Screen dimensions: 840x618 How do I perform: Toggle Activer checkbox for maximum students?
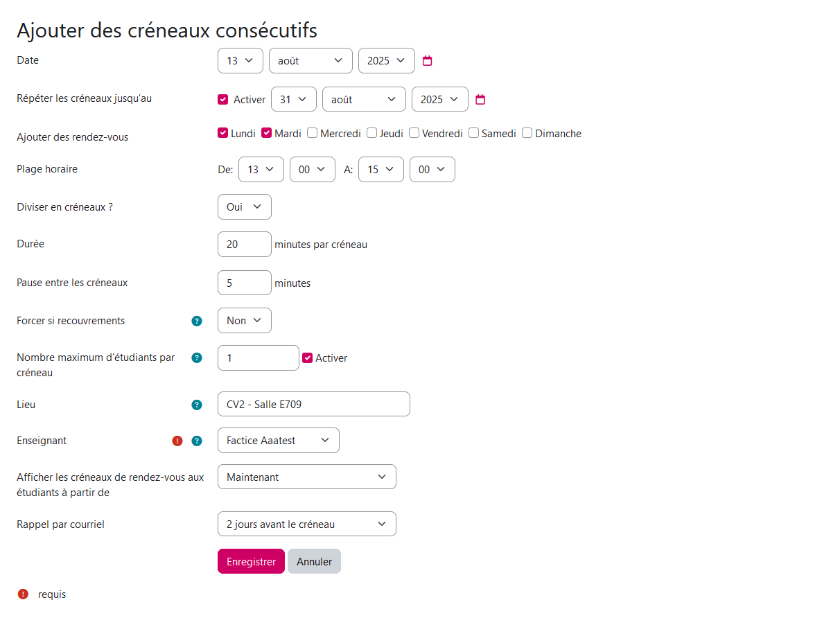click(308, 358)
